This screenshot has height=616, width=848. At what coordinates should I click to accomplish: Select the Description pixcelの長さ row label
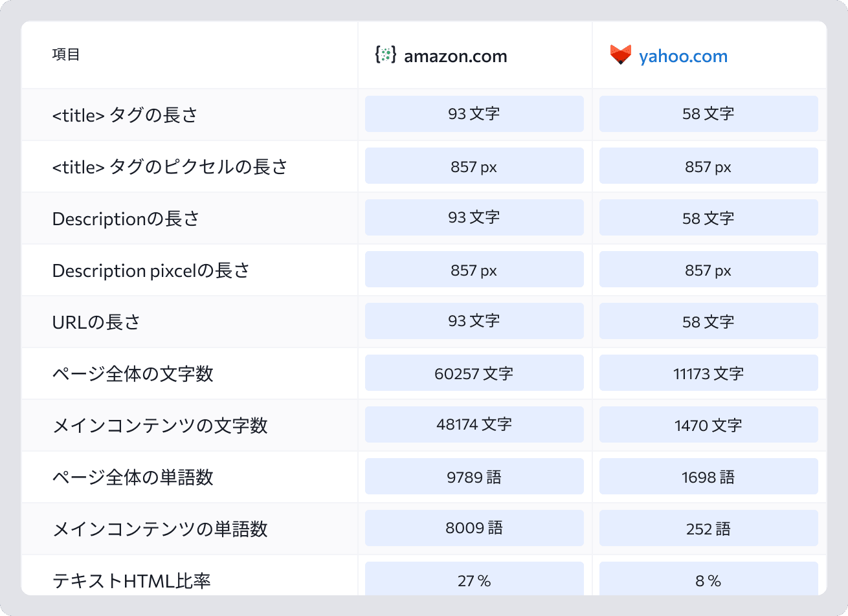point(151,270)
